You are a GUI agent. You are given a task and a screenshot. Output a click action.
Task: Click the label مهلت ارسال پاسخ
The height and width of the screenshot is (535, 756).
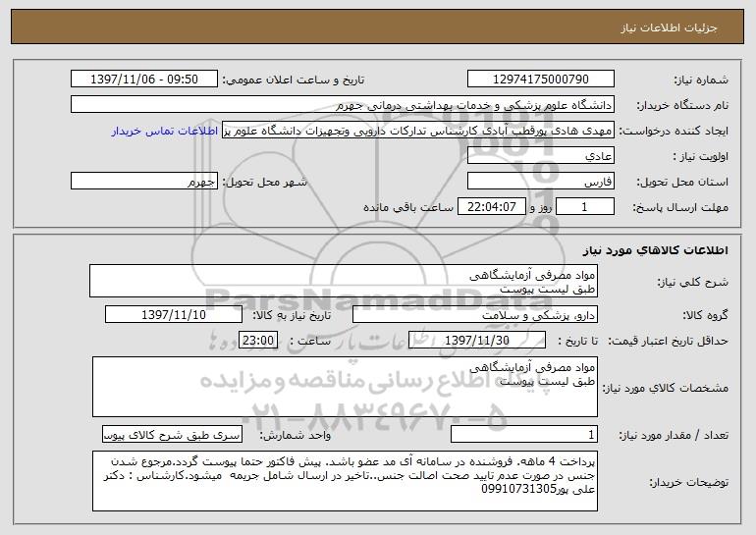point(680,208)
